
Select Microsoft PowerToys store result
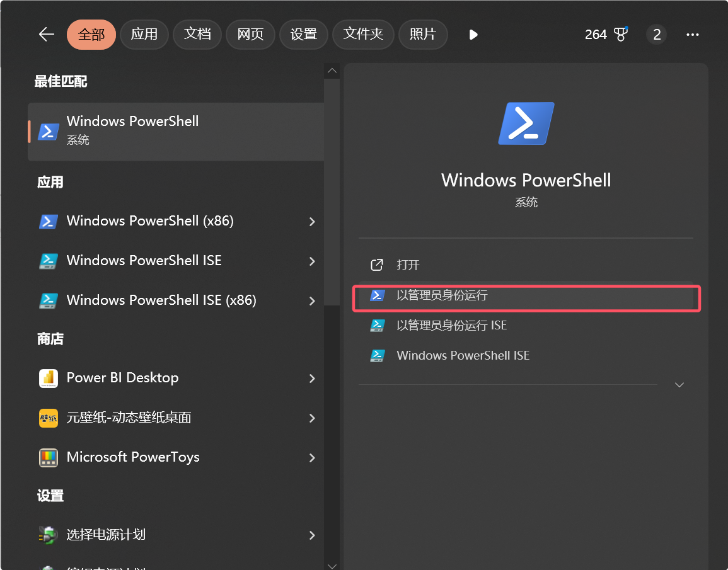(x=176, y=457)
